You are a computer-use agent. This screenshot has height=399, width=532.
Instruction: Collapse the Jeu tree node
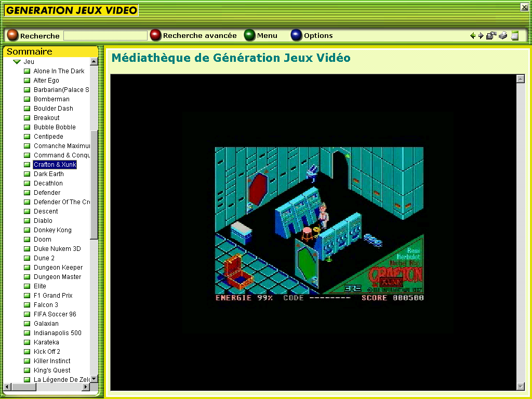(x=17, y=62)
